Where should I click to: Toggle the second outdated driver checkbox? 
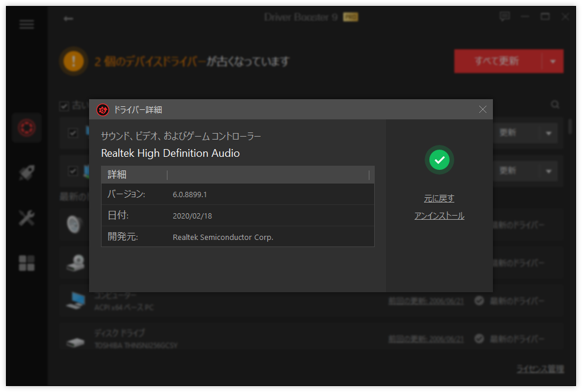point(73,171)
